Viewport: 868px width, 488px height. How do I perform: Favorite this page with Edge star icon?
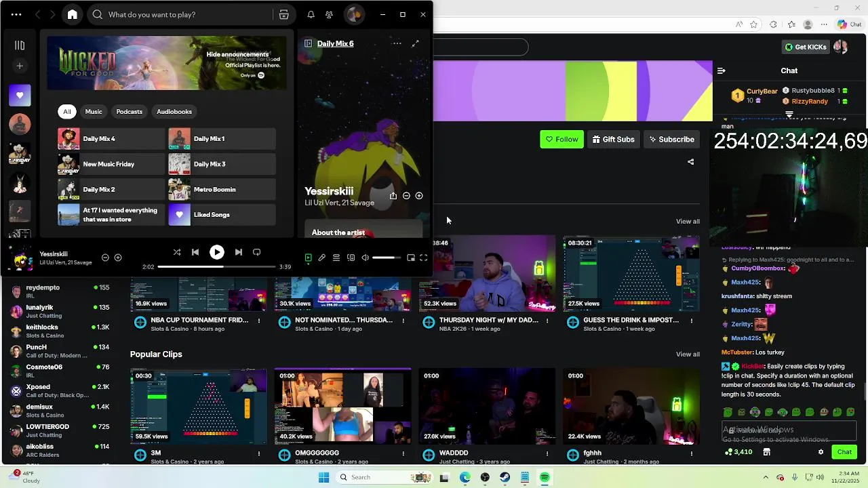753,24
